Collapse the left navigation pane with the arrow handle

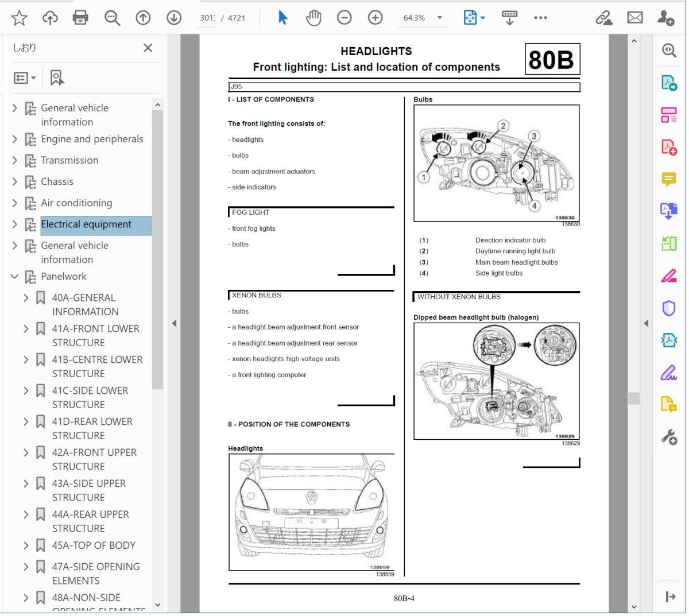click(x=174, y=324)
